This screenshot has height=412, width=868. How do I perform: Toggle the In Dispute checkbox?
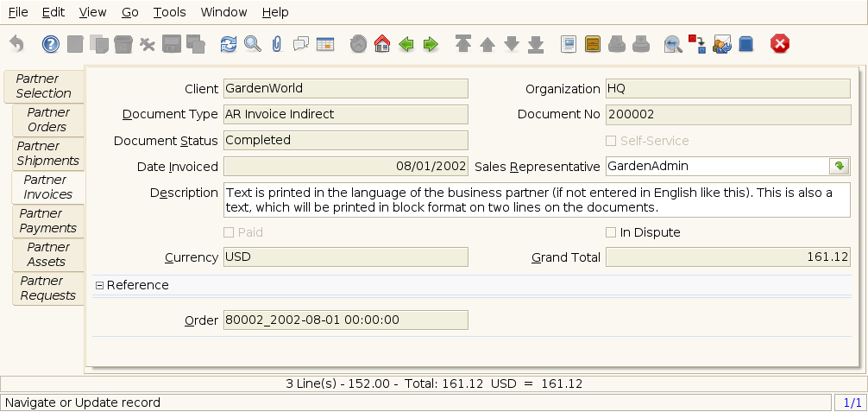point(611,232)
